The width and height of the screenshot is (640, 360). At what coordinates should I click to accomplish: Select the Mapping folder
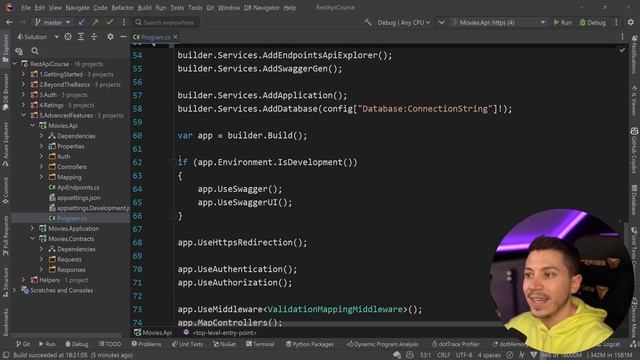[x=69, y=177]
